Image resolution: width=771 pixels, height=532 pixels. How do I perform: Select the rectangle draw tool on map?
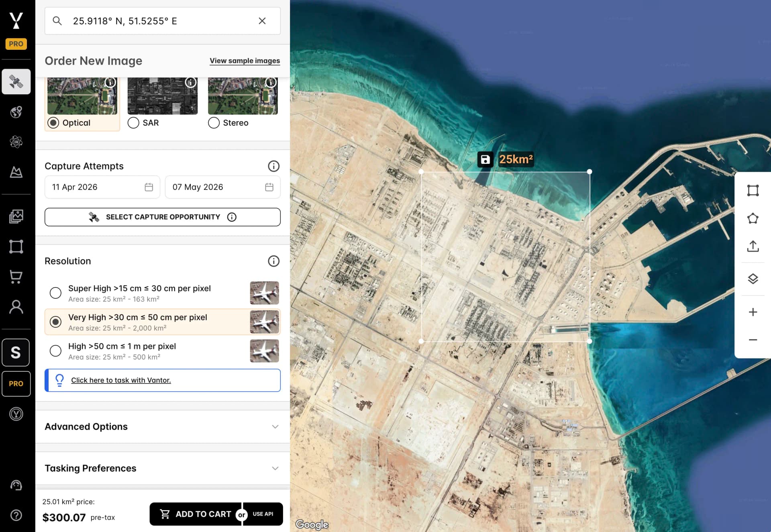coord(753,190)
